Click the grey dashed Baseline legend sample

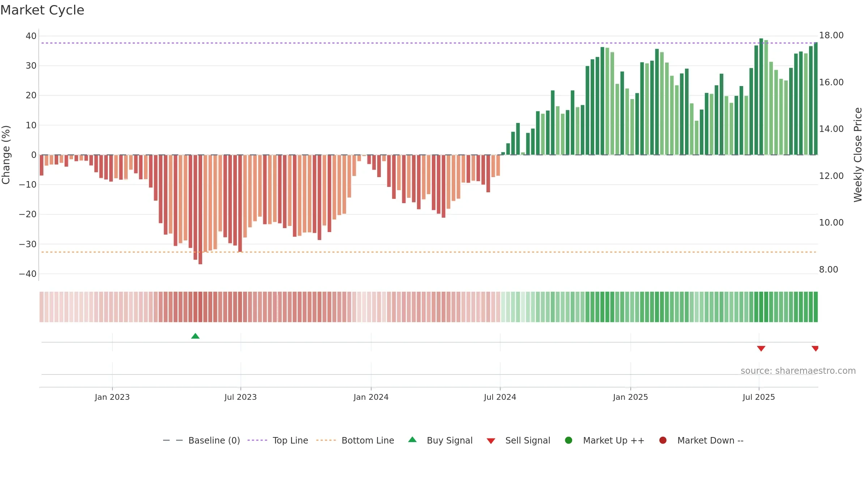(173, 440)
